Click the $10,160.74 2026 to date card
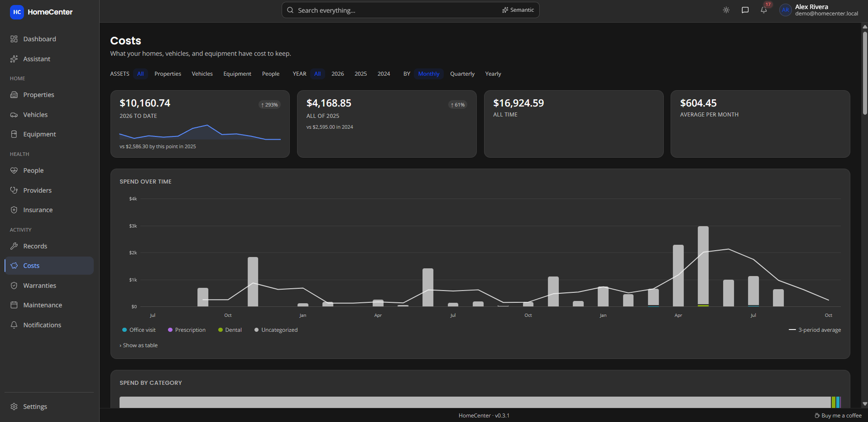The height and width of the screenshot is (422, 868). pos(200,124)
